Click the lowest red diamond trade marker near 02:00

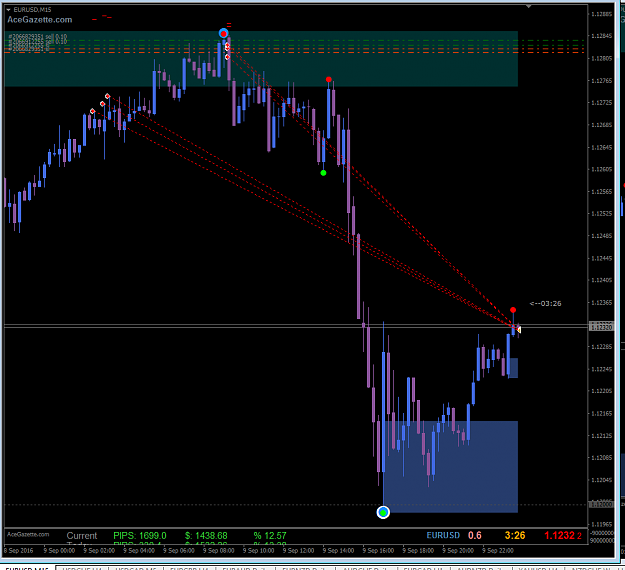[92, 111]
